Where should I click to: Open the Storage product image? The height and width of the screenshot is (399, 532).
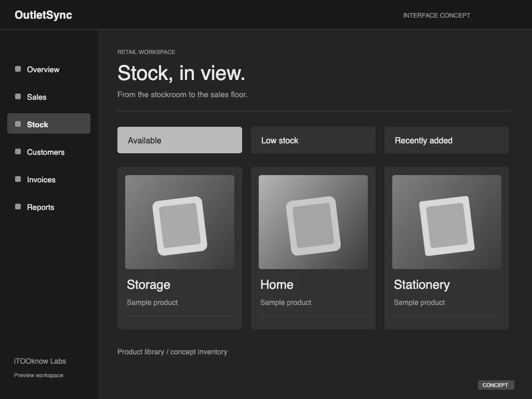pyautogui.click(x=179, y=222)
